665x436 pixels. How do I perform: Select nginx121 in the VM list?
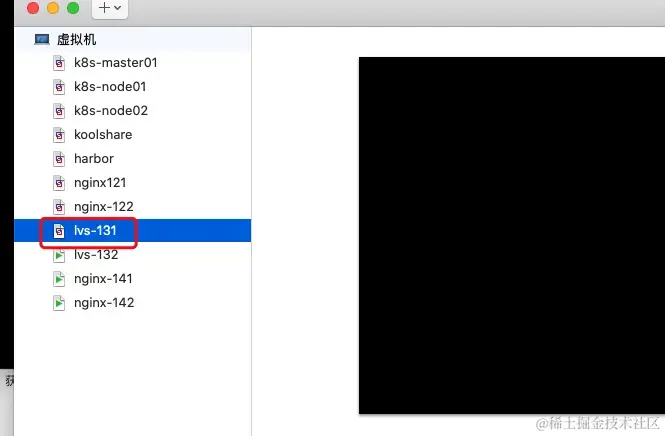pyautogui.click(x=132, y=183)
